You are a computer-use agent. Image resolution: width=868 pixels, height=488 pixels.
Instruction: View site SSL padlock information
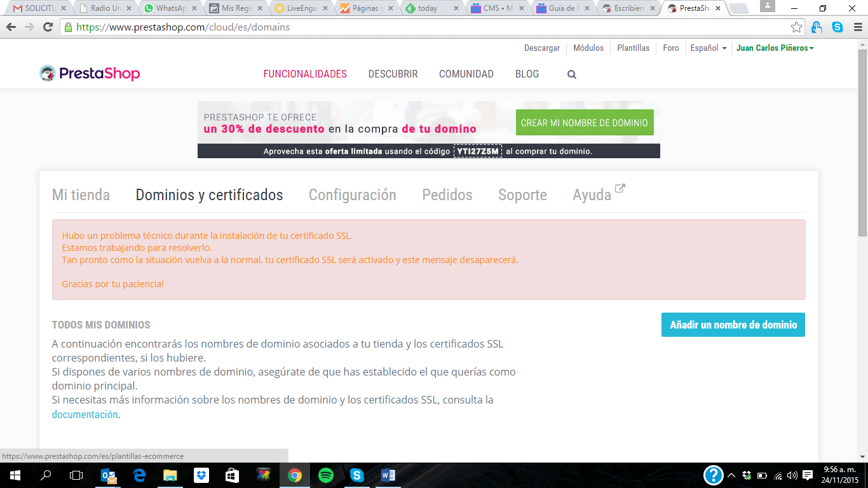pyautogui.click(x=68, y=27)
